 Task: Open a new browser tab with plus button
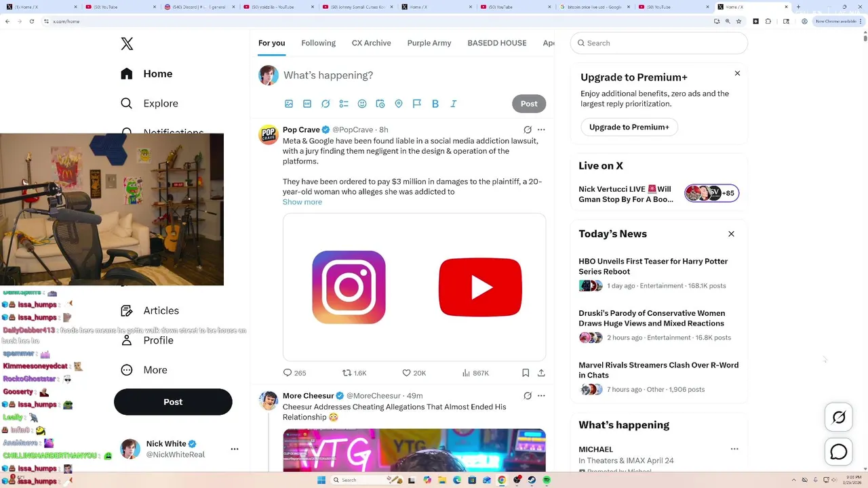pos(798,7)
